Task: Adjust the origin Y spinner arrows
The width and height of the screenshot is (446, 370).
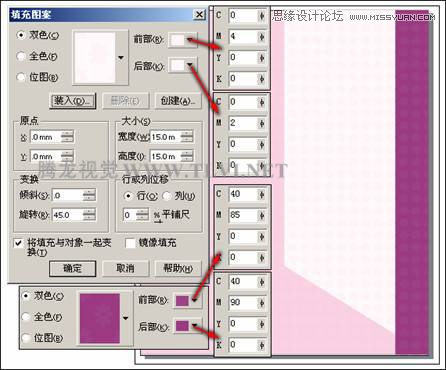Action: [x=68, y=156]
